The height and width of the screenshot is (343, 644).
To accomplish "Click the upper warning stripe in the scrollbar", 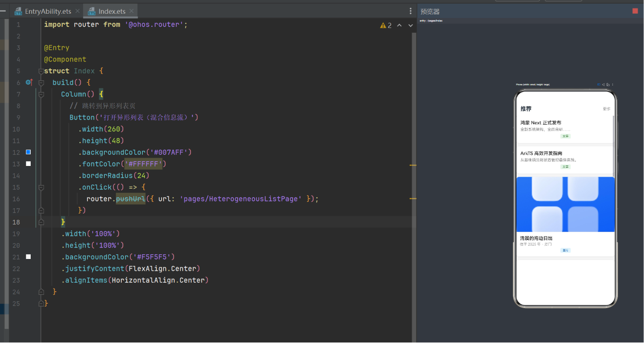I will (413, 165).
